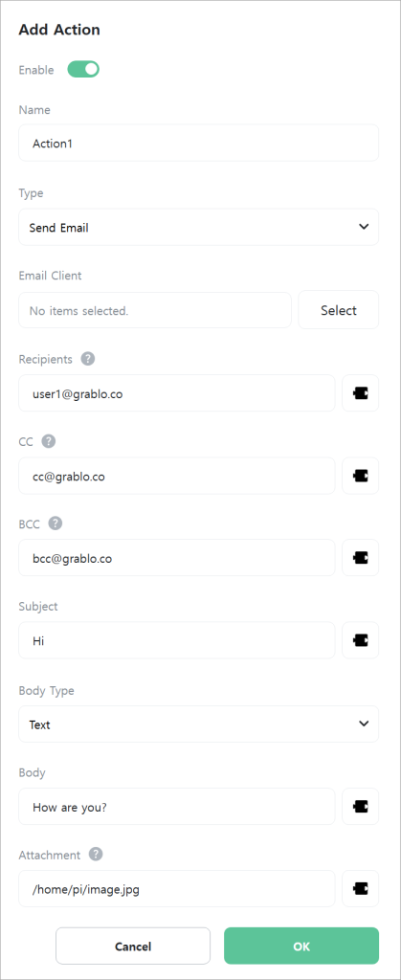Click the variable block icon beside Attachment
The image size is (401, 980).
tap(361, 888)
